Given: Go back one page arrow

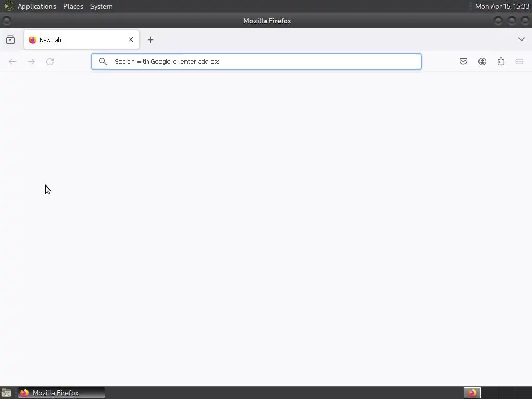Looking at the screenshot, I should tap(12, 61).
